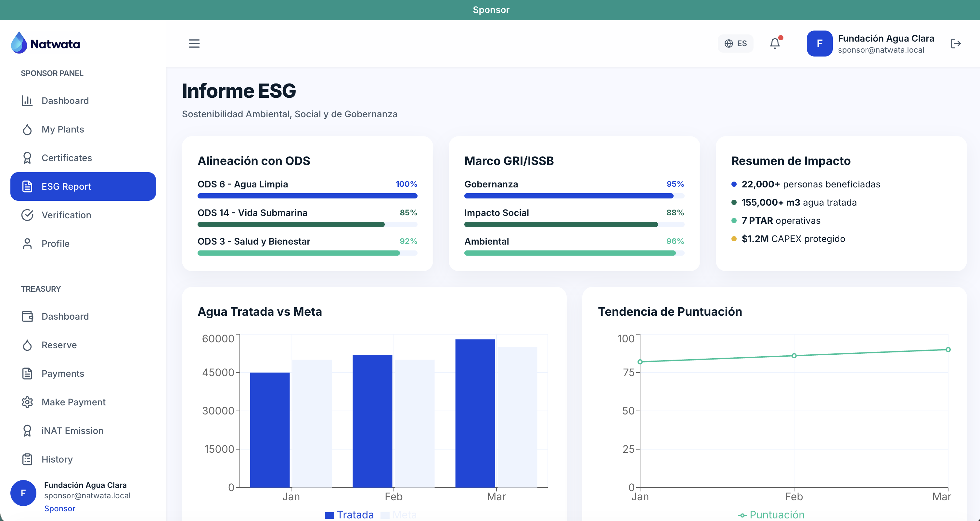The image size is (980, 521).
Task: Open the notification bell
Action: [775, 43]
